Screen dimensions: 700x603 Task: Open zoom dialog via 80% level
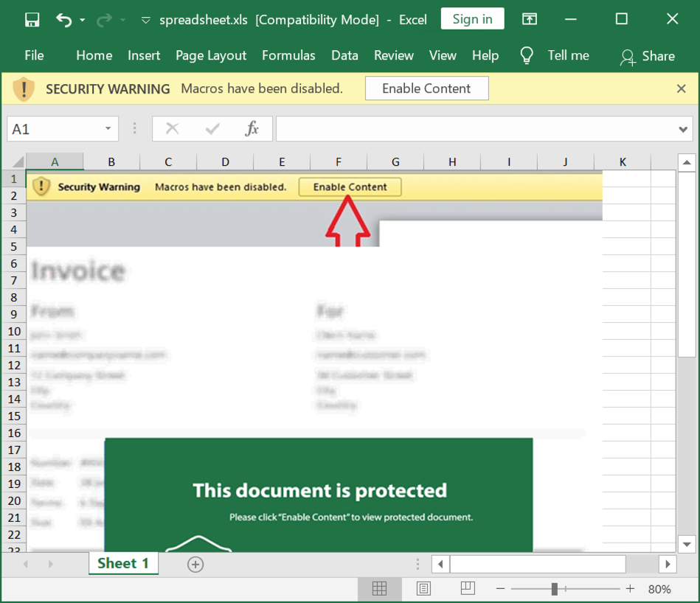tap(659, 589)
